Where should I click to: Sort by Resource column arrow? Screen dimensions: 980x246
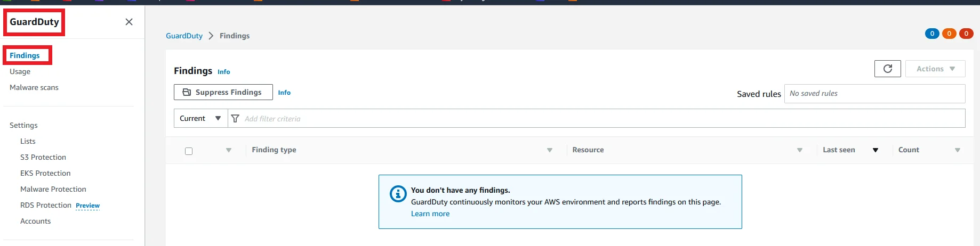tap(800, 150)
